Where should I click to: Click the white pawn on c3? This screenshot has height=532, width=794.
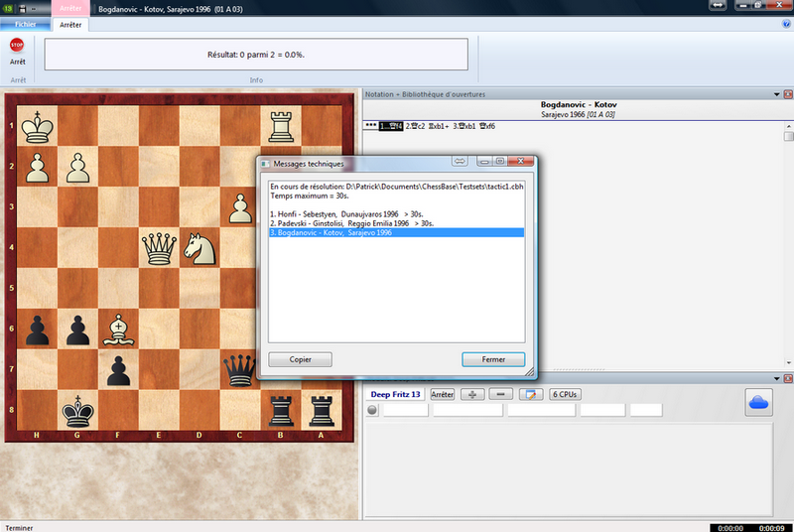[x=240, y=207]
